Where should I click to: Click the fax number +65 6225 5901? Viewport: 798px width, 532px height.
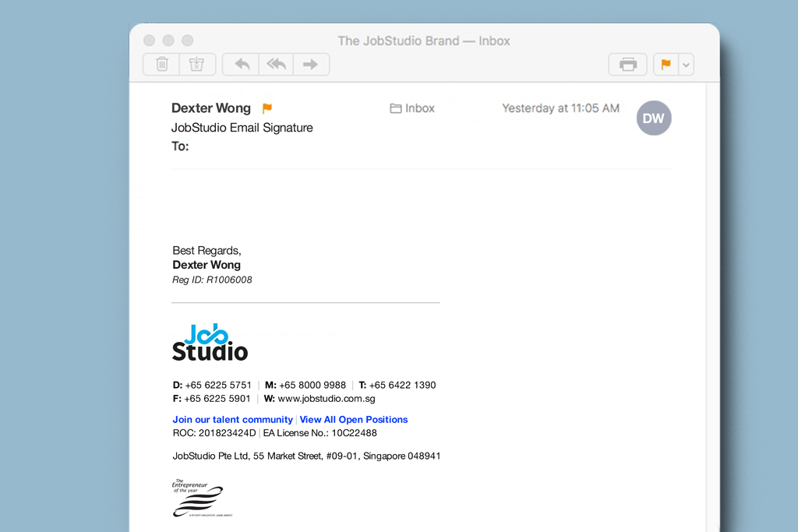click(x=217, y=399)
